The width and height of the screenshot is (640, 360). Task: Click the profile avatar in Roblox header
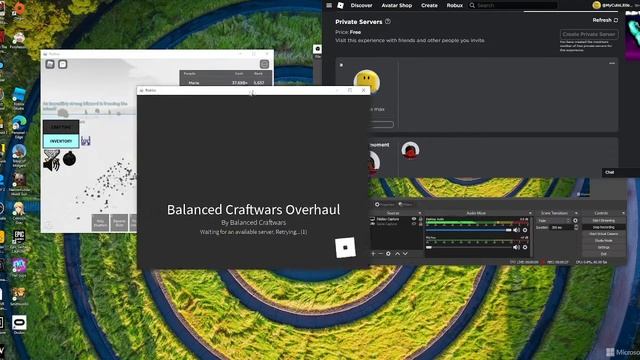tap(596, 5)
